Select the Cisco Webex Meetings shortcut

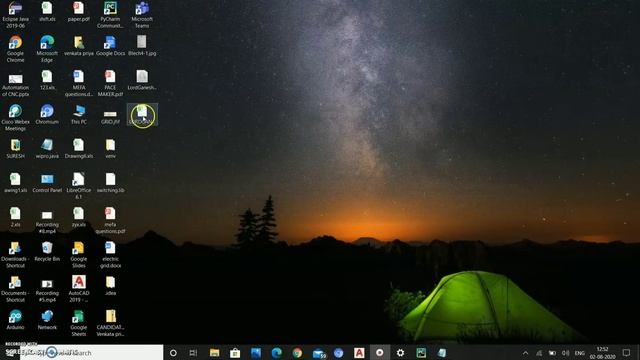[16, 118]
